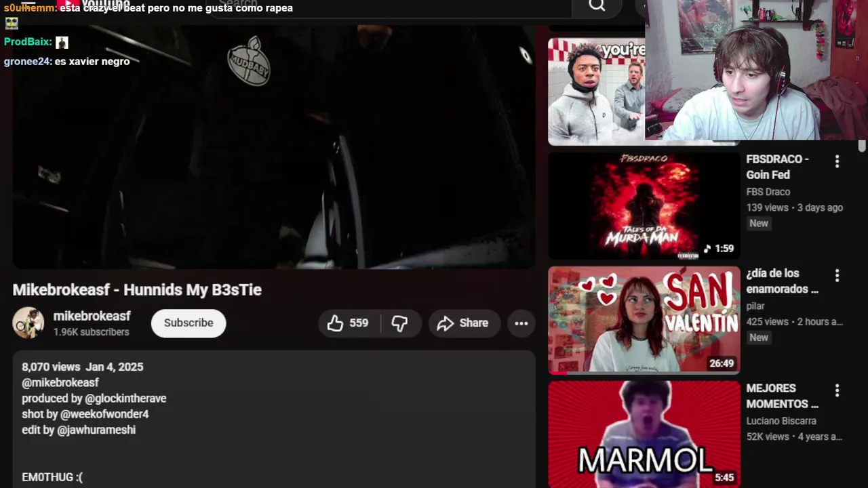Click 139 views 3 days ago text
The height and width of the screenshot is (488, 868).
pyautogui.click(x=795, y=207)
